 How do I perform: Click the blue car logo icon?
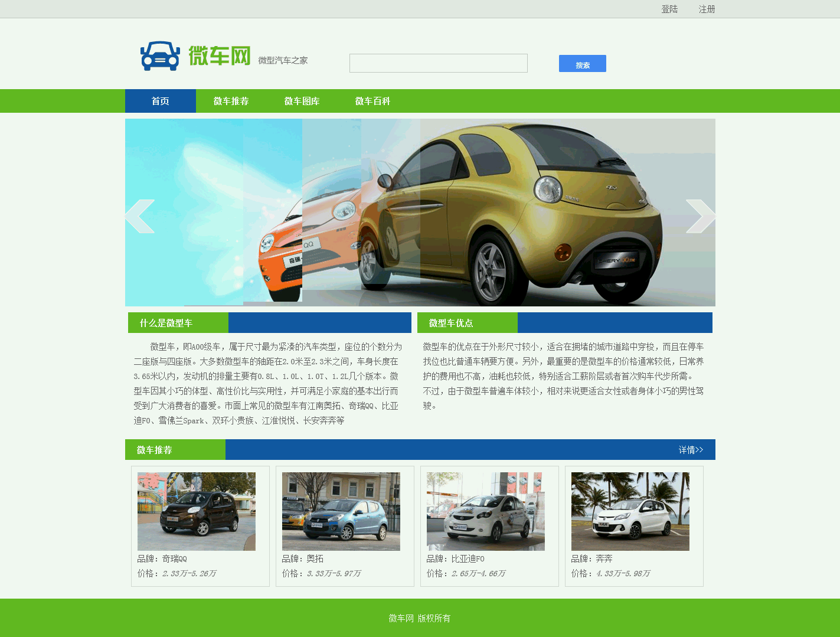160,56
